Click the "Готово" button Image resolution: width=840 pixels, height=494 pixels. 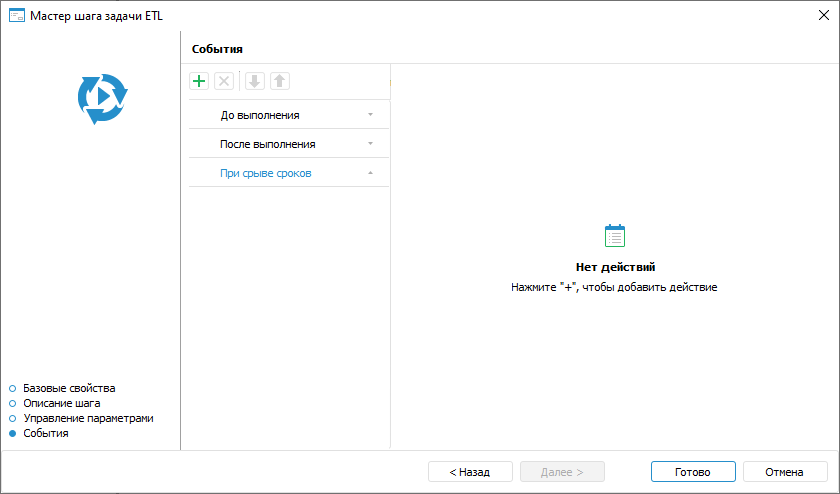tap(692, 472)
